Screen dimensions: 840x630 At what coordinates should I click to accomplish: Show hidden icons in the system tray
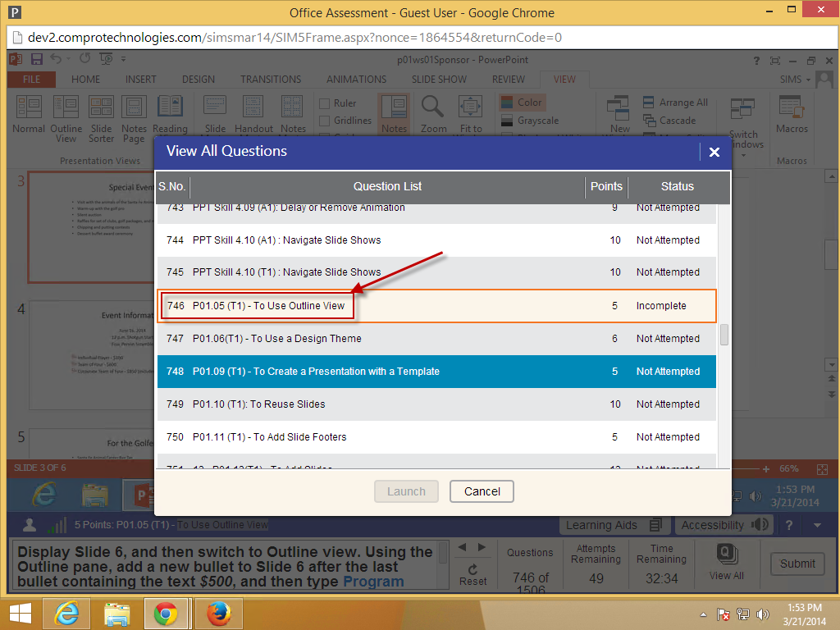click(x=703, y=614)
